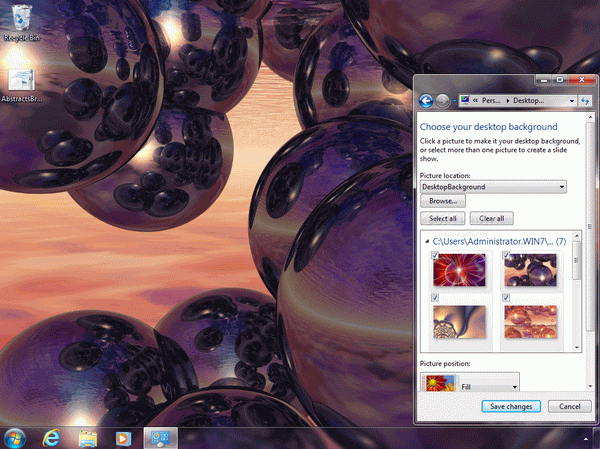Refresh the address bar location

(585, 101)
